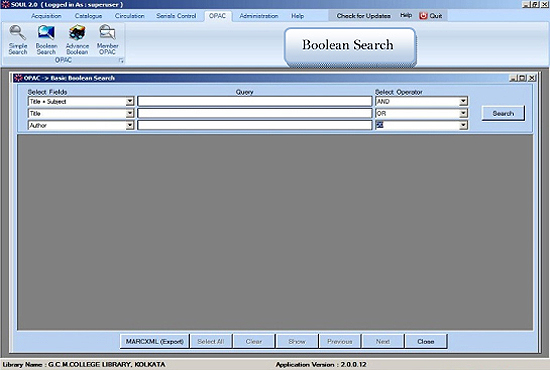Expand the Author field dropdown

pos(130,126)
